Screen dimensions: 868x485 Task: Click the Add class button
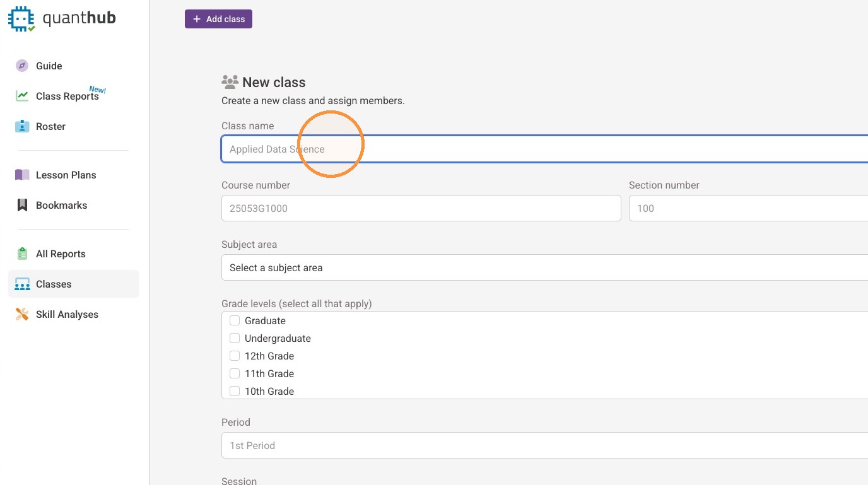point(218,19)
